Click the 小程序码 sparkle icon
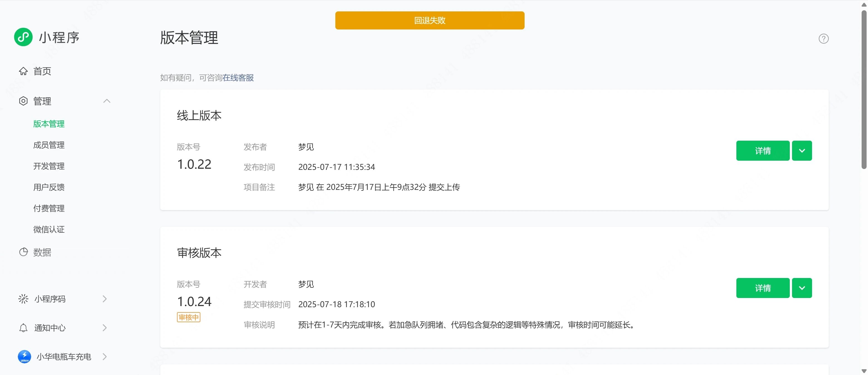 [x=23, y=299]
